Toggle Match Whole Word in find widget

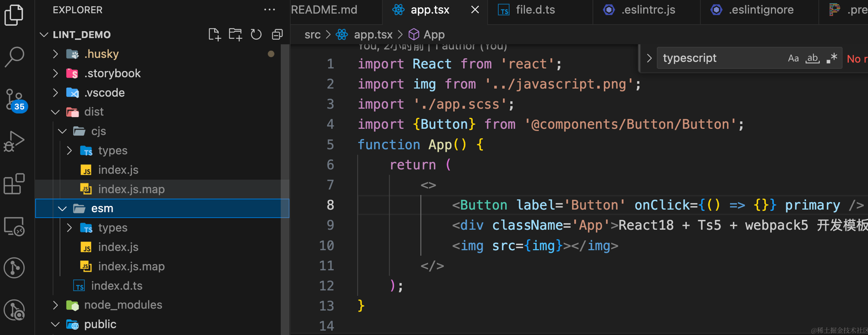point(812,58)
